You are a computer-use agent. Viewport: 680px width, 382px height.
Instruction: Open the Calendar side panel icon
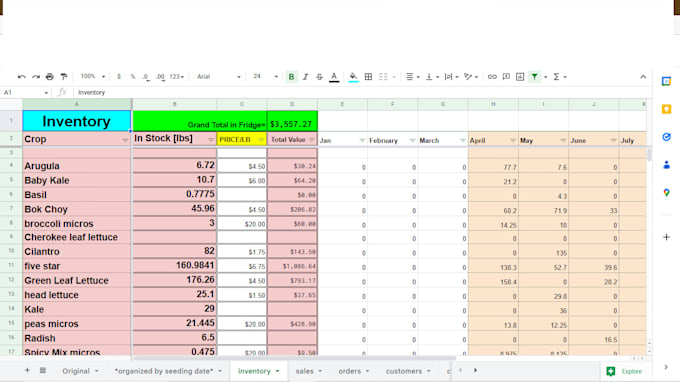click(666, 81)
